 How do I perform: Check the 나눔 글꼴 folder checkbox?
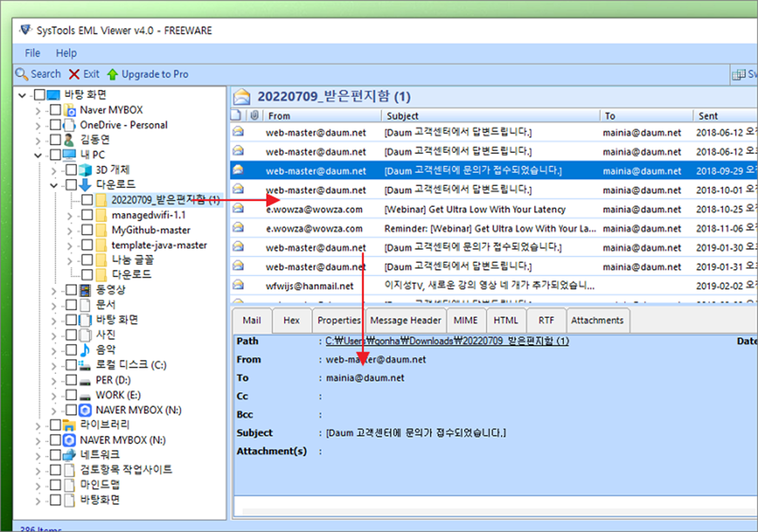point(87,260)
